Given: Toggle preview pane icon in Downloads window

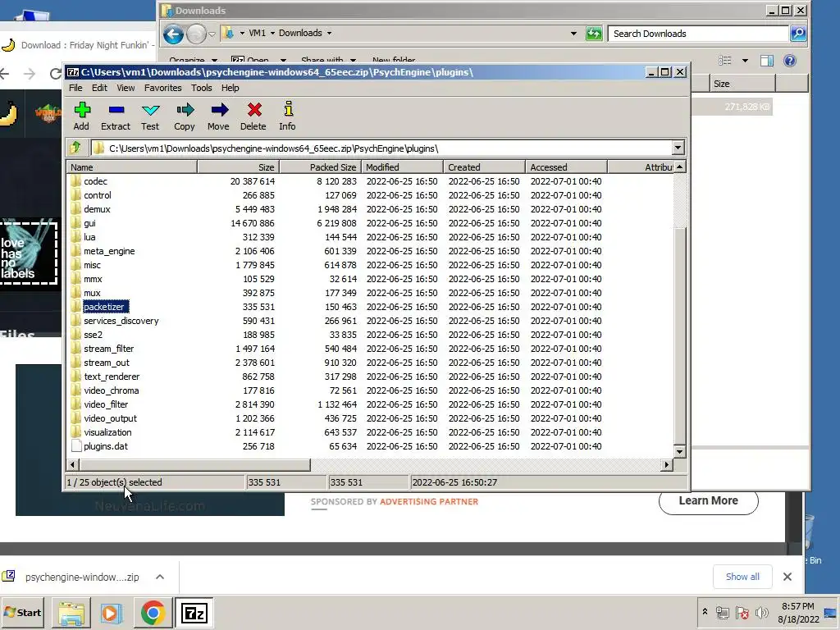Looking at the screenshot, I should (767, 61).
